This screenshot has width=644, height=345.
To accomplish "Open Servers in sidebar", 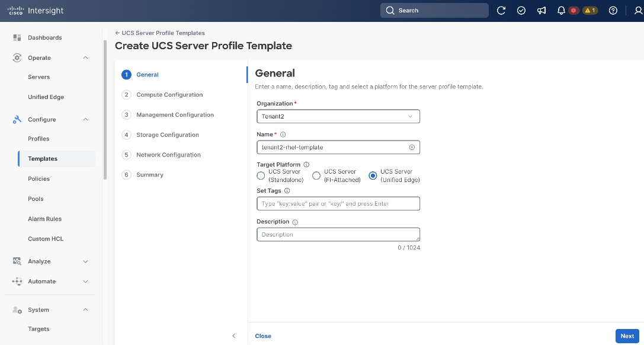I will (x=39, y=77).
